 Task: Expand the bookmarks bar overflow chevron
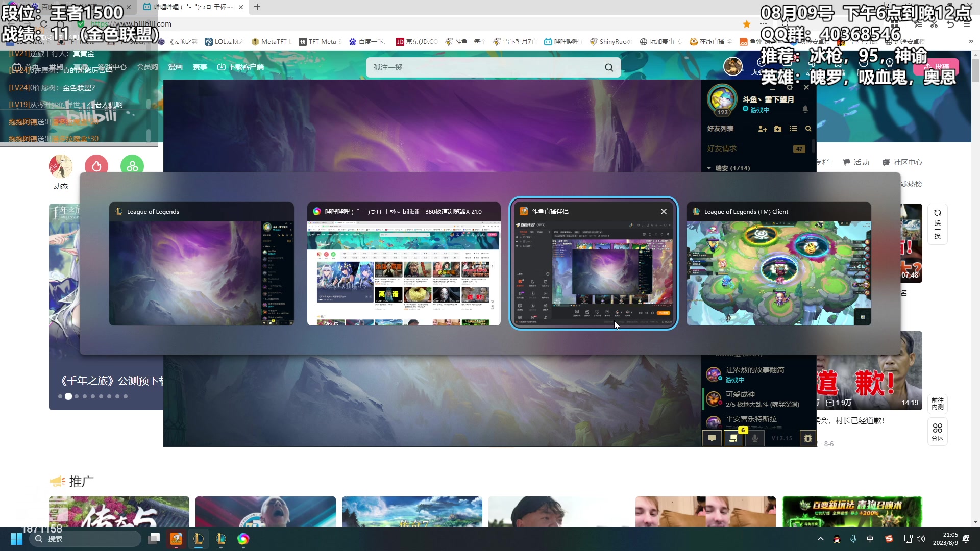pos(971,42)
